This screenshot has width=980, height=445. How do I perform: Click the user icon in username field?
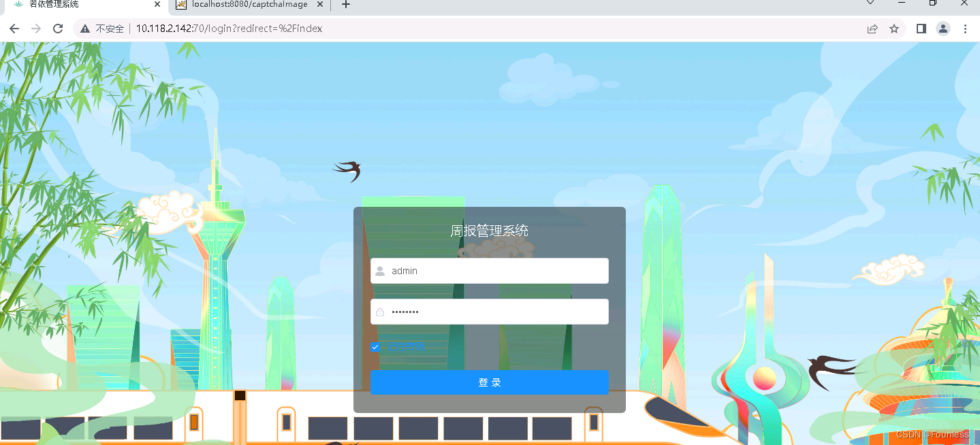380,271
